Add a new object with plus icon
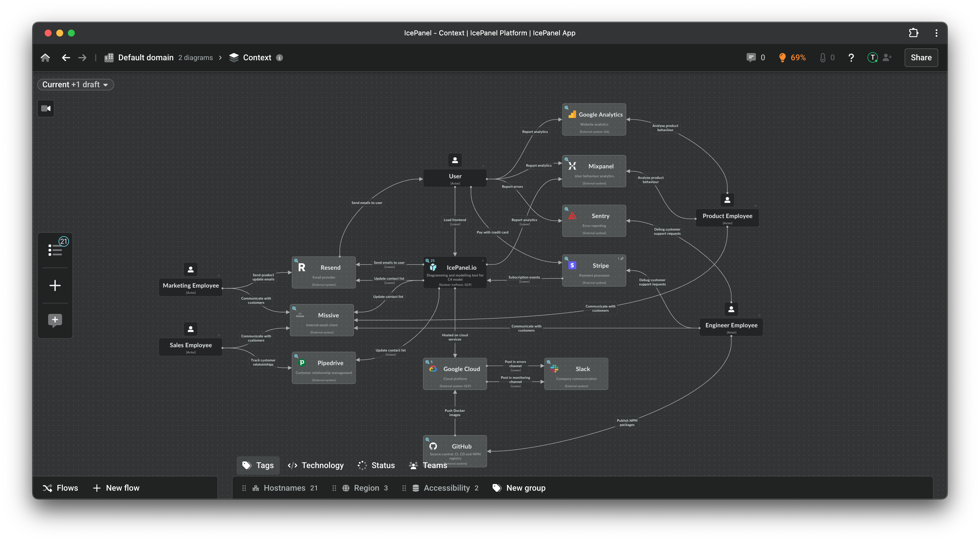This screenshot has height=542, width=980. pos(55,285)
